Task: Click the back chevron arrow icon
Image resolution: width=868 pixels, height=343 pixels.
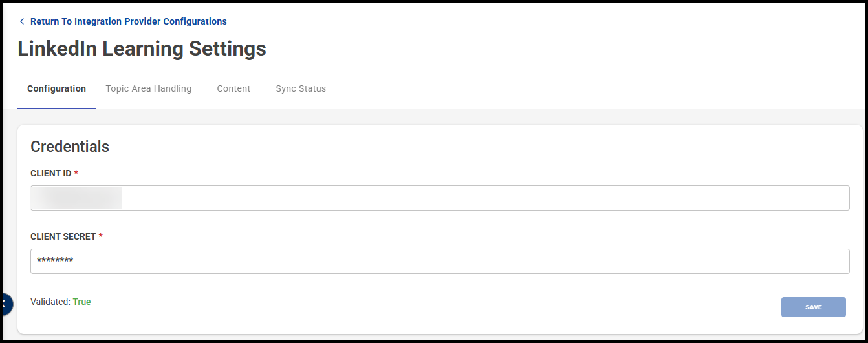Action: pos(22,21)
